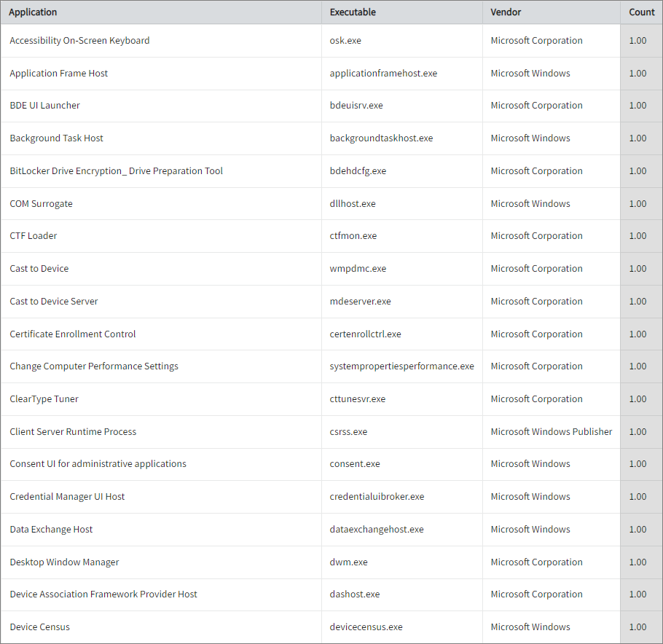Open the Cast to Device Server entry
This screenshot has width=663, height=644.
point(55,301)
